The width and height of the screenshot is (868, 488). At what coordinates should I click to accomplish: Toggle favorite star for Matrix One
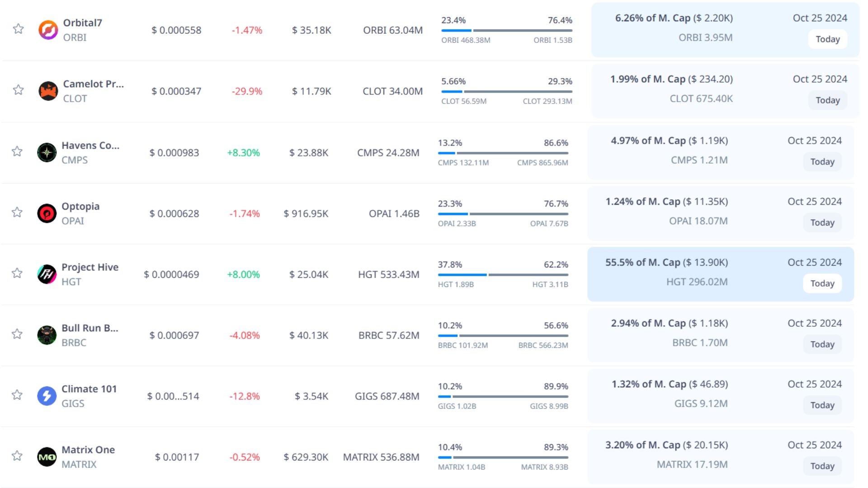(17, 455)
